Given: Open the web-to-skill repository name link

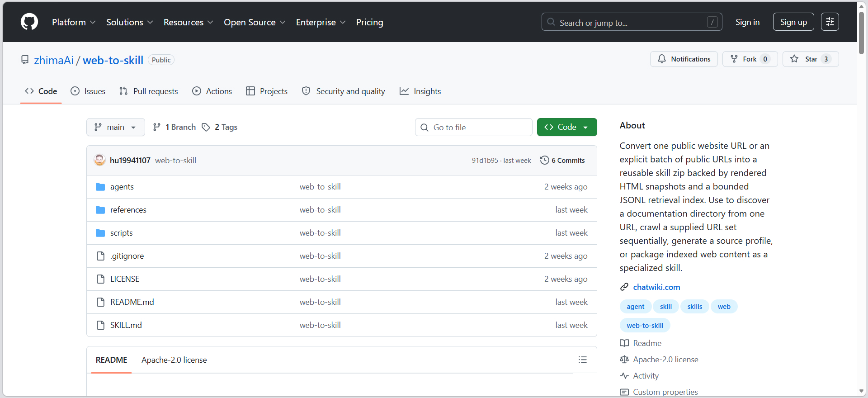Looking at the screenshot, I should click(113, 60).
